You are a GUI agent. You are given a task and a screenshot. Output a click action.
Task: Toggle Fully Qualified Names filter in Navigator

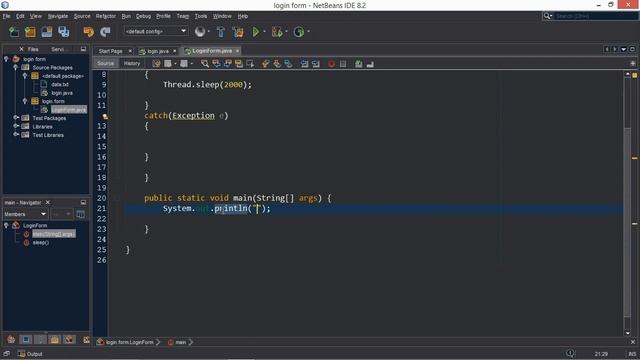[x=87, y=339]
